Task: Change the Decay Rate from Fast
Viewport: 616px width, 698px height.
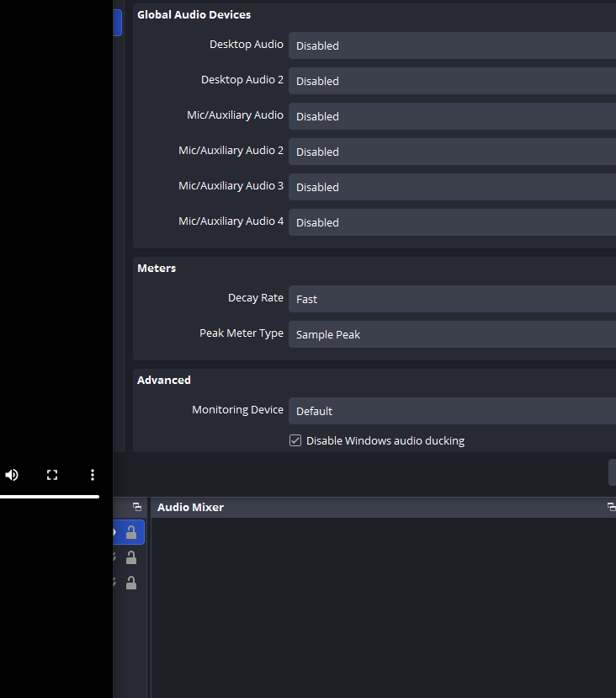Action: 452,299
